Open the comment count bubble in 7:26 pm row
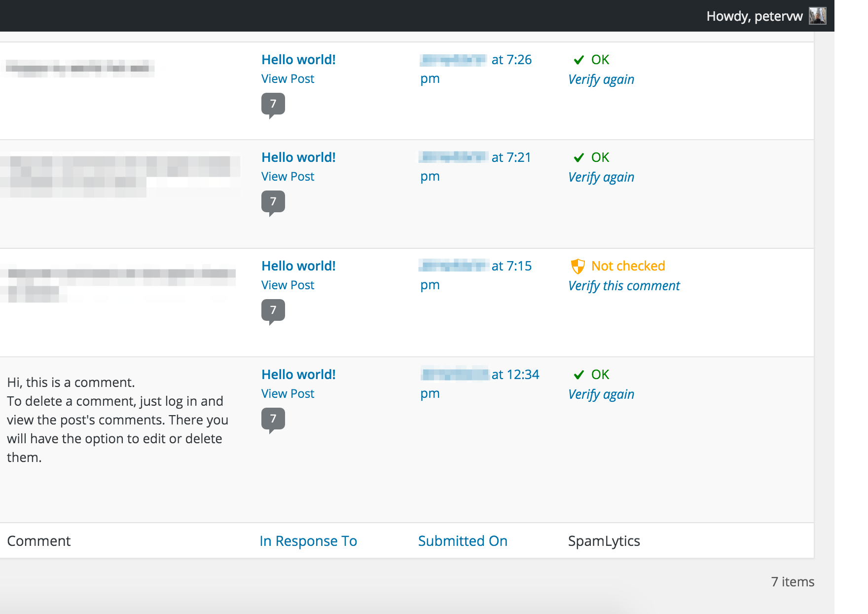Viewport: 868px width, 614px height. (x=273, y=105)
